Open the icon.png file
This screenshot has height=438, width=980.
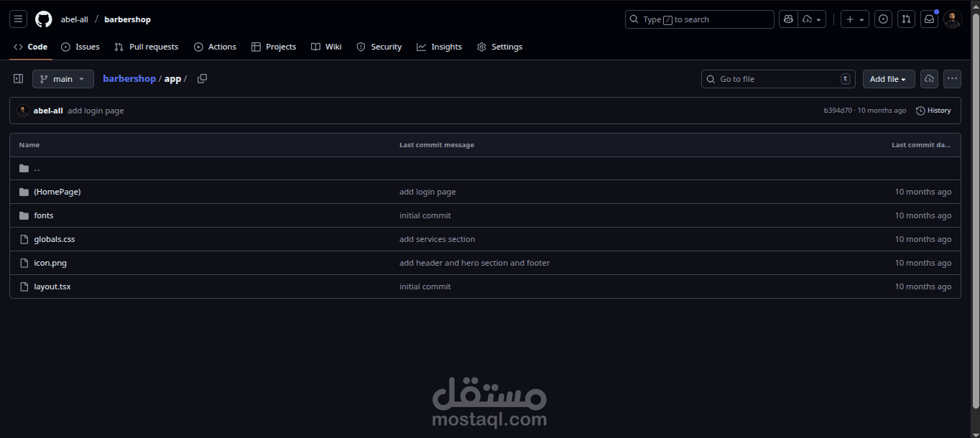coord(50,263)
